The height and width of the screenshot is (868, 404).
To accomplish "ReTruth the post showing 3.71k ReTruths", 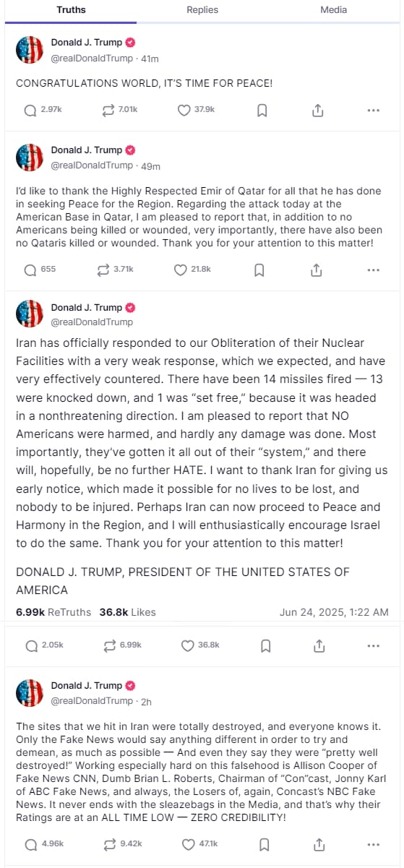I will click(116, 270).
